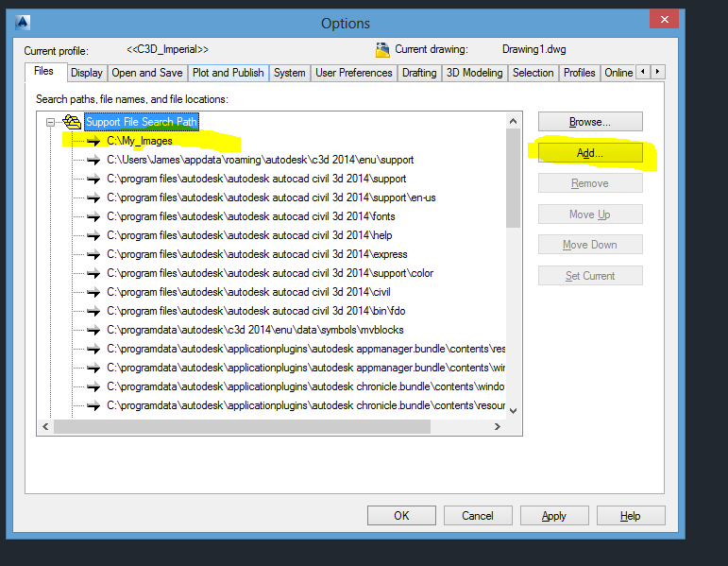Screen dimensions: 728x566
Task: Click the list's scroll up arrow
Action: pos(513,121)
